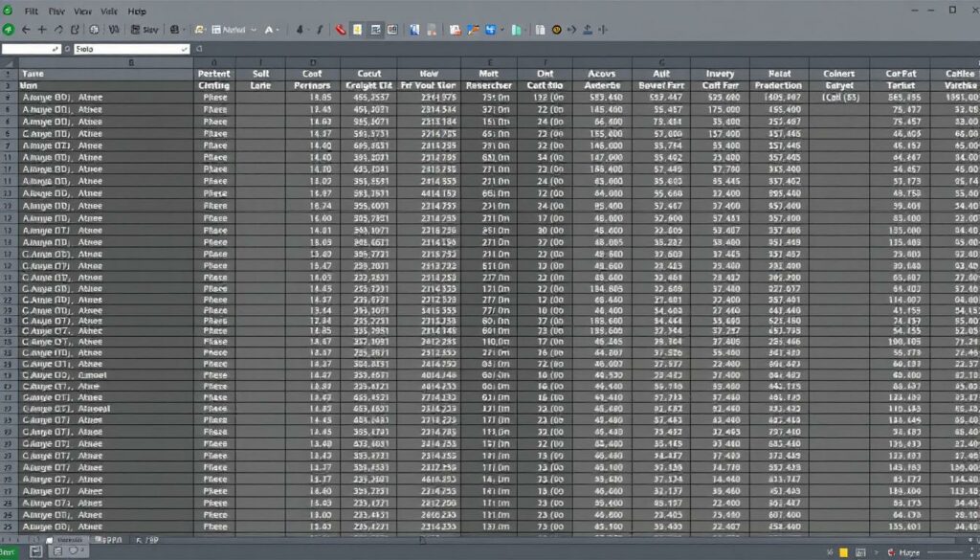The image size is (980, 560).
Task: Expand the font A dropdown arrow
Action: click(278, 30)
